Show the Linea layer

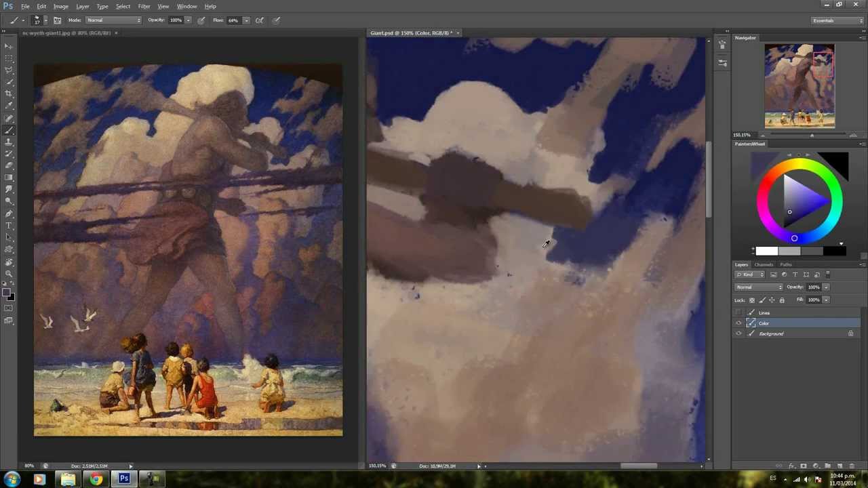click(x=738, y=312)
